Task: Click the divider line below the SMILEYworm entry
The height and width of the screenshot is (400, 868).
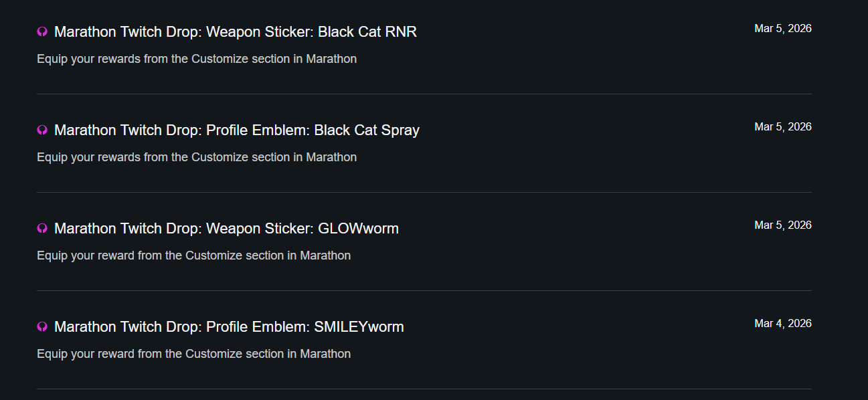Action: click(424, 389)
